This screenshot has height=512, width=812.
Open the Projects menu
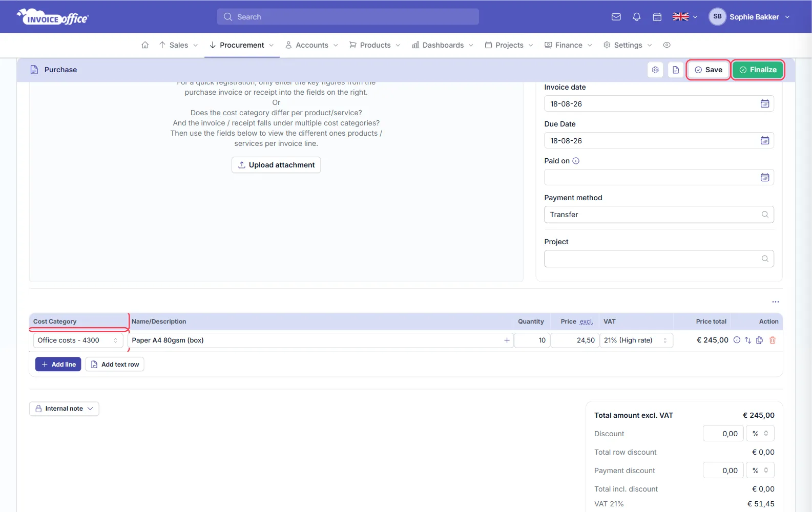(509, 45)
